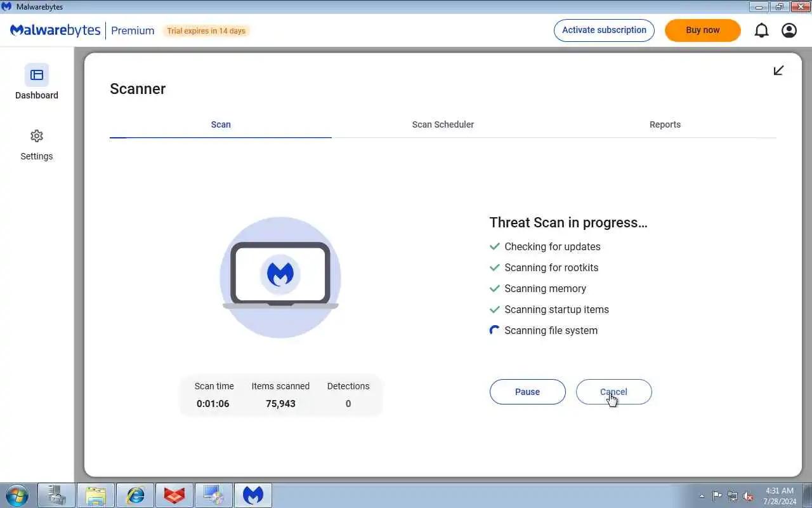Image resolution: width=812 pixels, height=508 pixels.
Task: Click the Premium label in header
Action: tap(133, 30)
